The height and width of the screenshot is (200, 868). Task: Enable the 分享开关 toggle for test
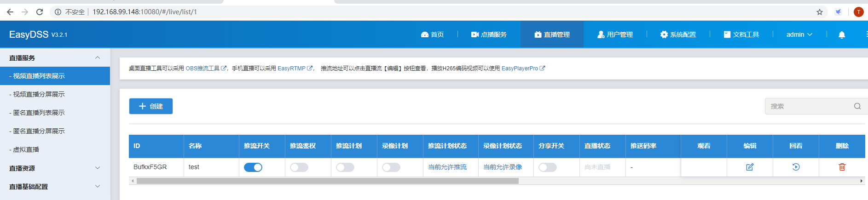pyautogui.click(x=548, y=167)
